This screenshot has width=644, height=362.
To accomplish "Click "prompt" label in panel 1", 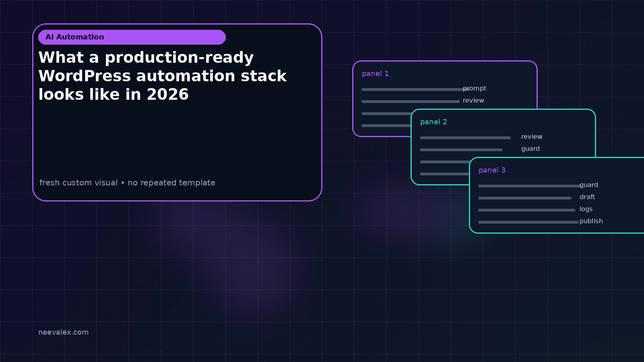I will (475, 88).
